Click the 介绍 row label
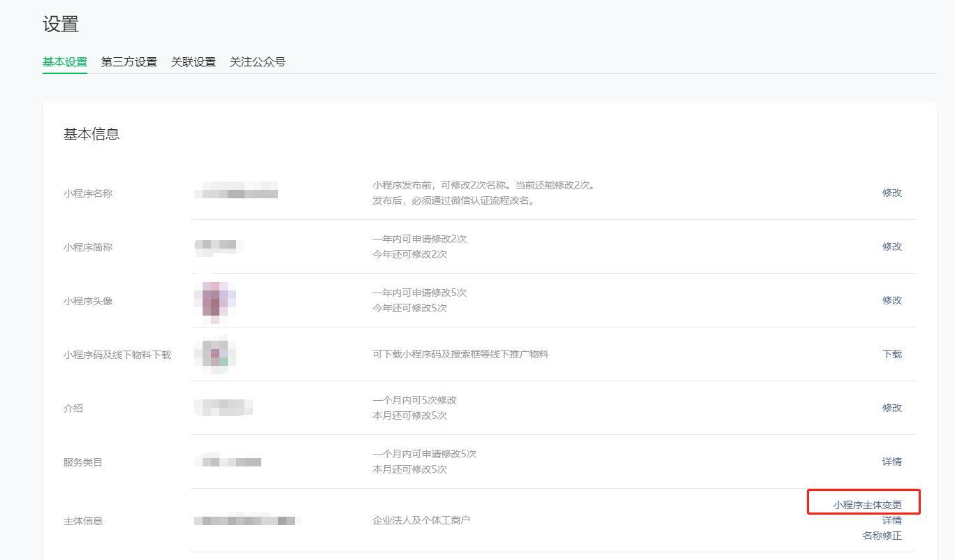This screenshot has width=955, height=560. pos(73,408)
